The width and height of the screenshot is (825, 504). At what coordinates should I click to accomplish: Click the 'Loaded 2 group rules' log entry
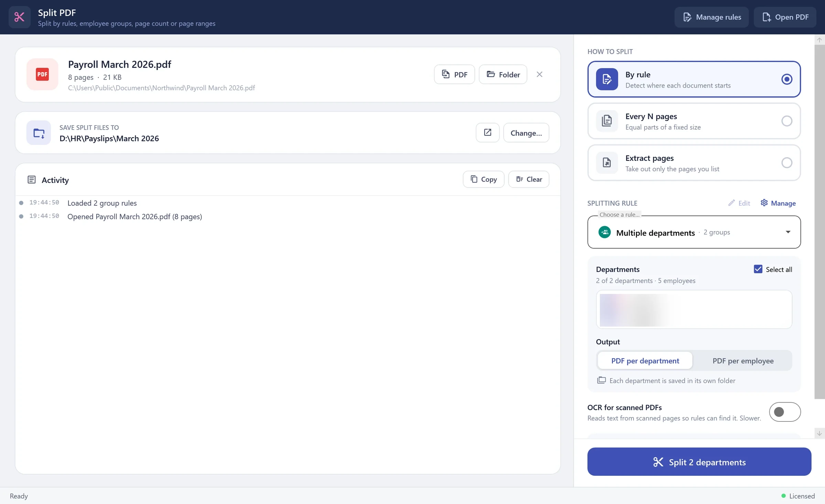102,203
